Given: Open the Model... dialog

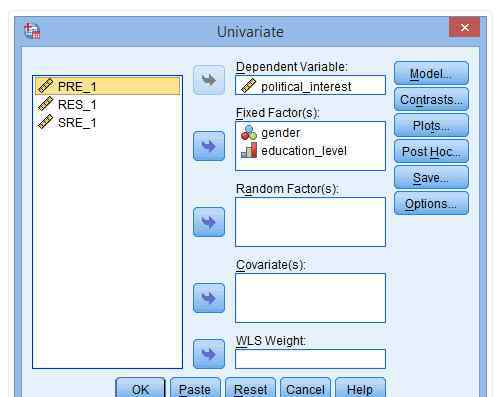Looking at the screenshot, I should pyautogui.click(x=431, y=73).
